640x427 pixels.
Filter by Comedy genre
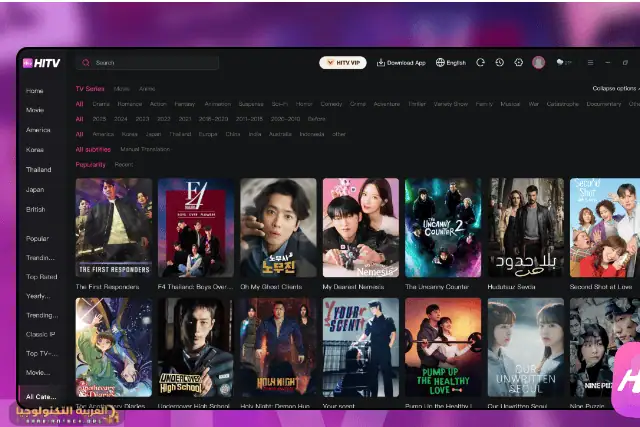(331, 104)
